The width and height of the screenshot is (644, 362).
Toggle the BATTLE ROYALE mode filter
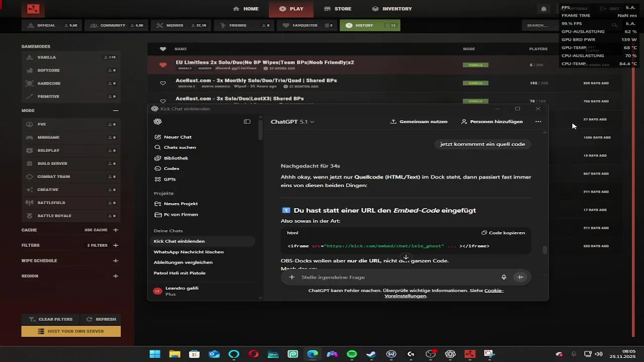tap(71, 216)
